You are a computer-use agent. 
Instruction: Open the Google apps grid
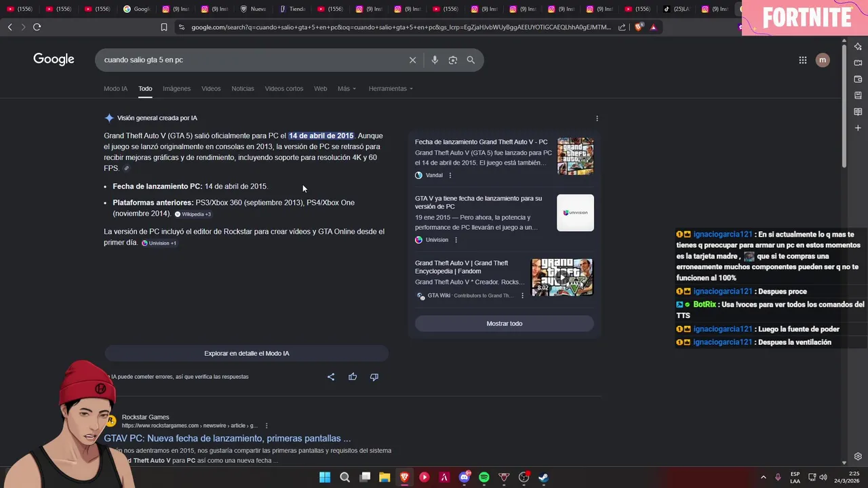pyautogui.click(x=803, y=60)
